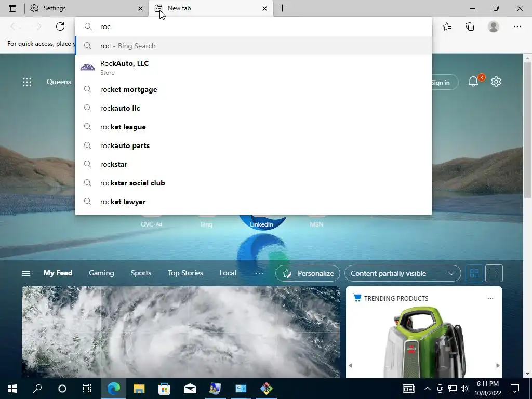The height and width of the screenshot is (399, 532).
Task: Open page settings gear icon
Action: (x=496, y=82)
